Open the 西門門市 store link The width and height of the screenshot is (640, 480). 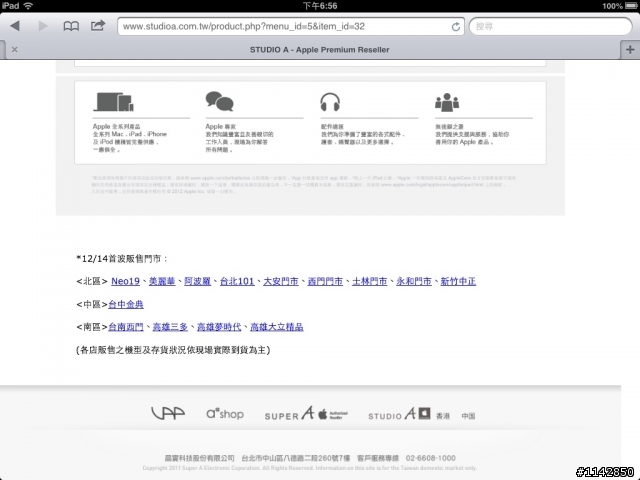click(325, 281)
